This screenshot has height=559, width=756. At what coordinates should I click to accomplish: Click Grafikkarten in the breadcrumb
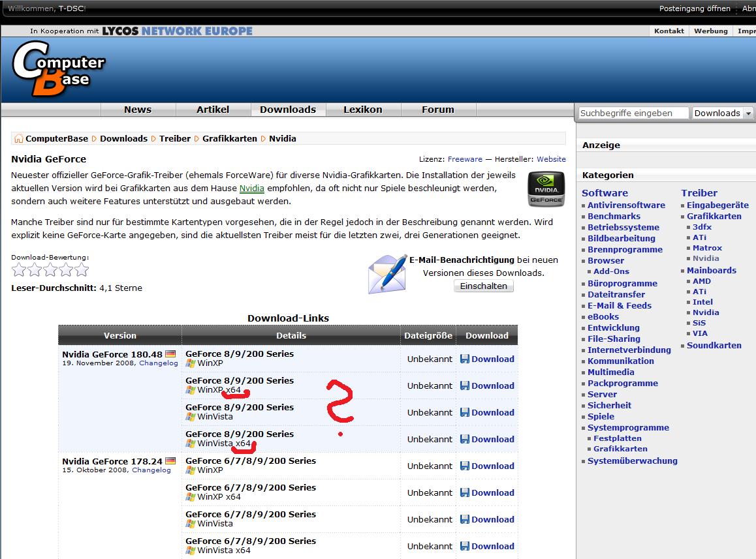tap(230, 139)
